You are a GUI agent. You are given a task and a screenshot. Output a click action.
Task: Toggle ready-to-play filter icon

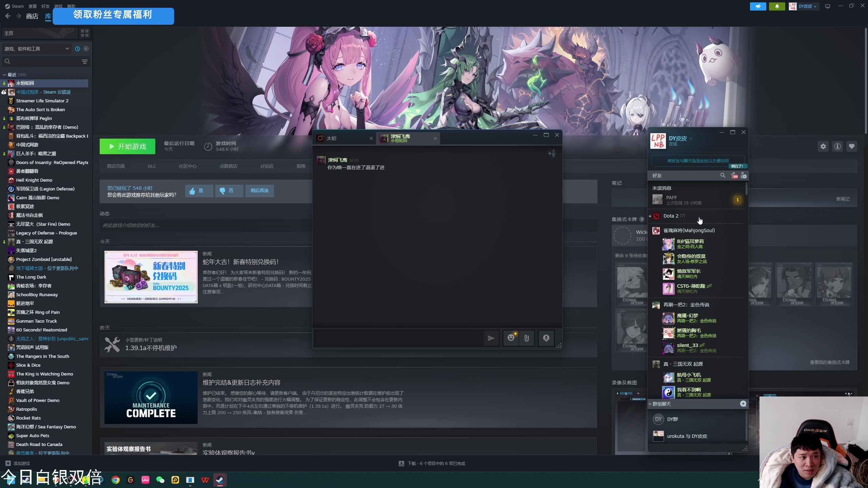pos(86,49)
